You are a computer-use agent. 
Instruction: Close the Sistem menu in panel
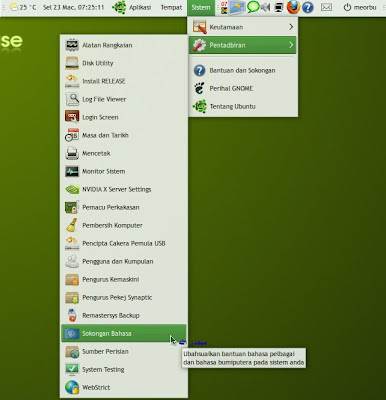click(201, 7)
